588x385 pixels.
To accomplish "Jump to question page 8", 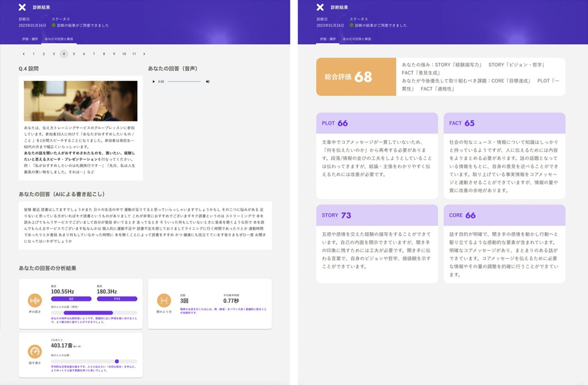I will tap(104, 54).
